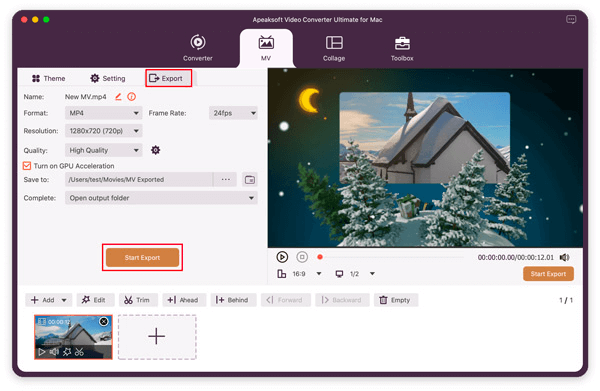Open quality settings gear icon
The image size is (600, 391).
pos(155,150)
